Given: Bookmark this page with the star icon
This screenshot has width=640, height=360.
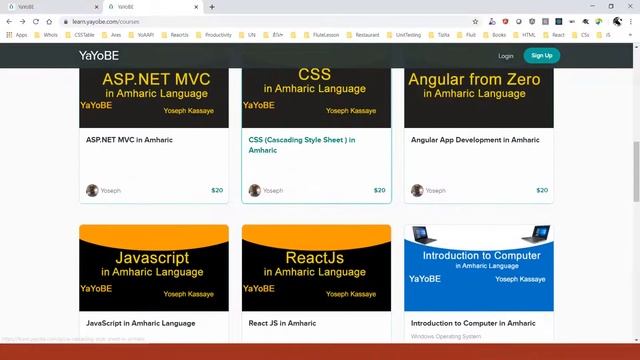Looking at the screenshot, I should tap(475, 22).
